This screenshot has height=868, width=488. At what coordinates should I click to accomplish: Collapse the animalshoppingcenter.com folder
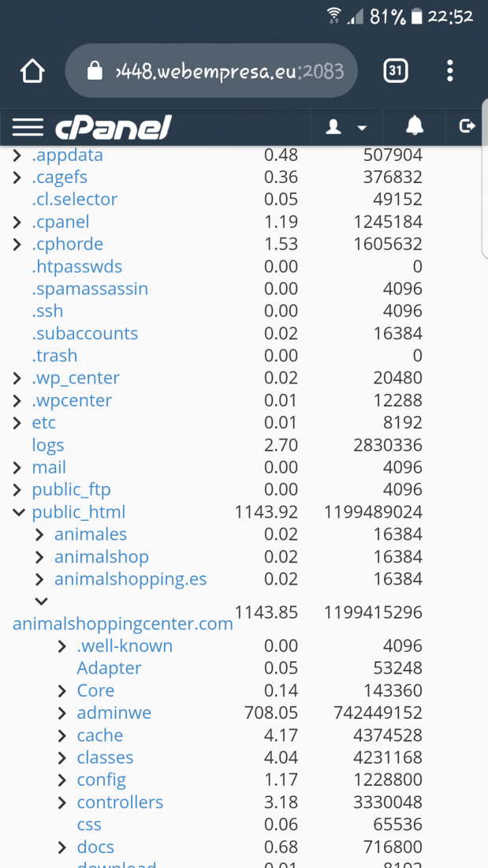[x=41, y=600]
